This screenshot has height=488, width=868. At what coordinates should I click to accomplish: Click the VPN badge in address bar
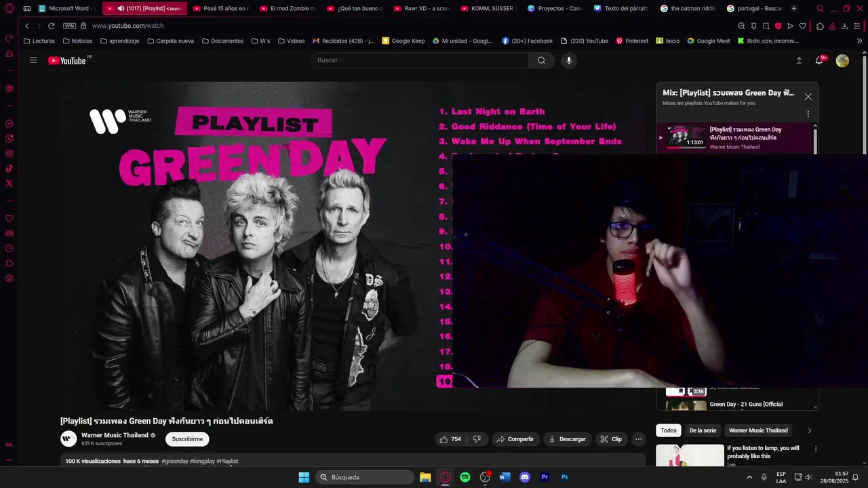click(69, 26)
